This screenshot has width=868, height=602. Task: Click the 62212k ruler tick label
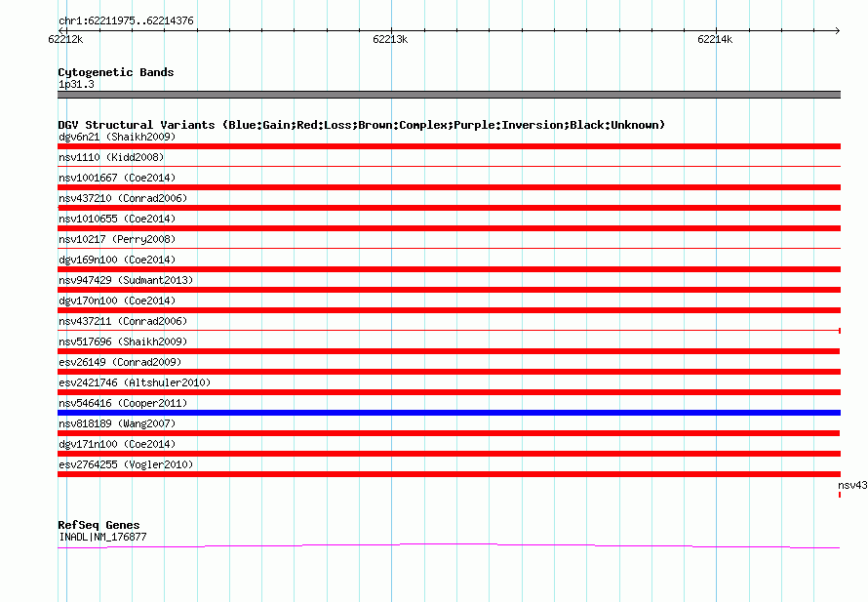(x=65, y=39)
